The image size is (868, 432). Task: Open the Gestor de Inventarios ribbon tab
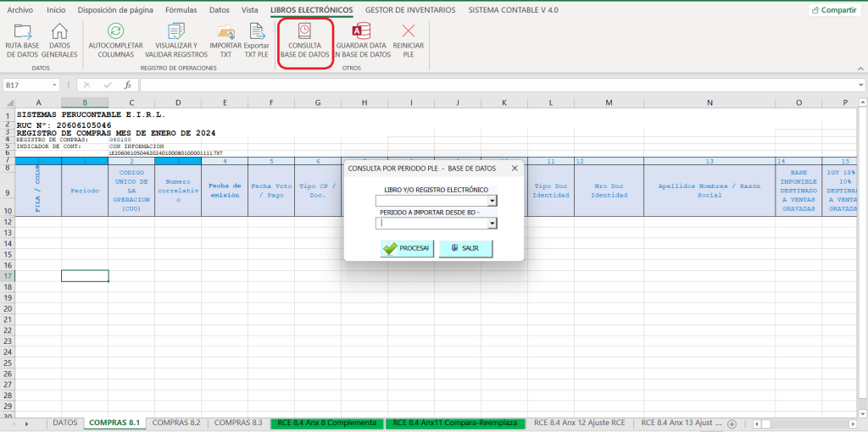pyautogui.click(x=409, y=10)
